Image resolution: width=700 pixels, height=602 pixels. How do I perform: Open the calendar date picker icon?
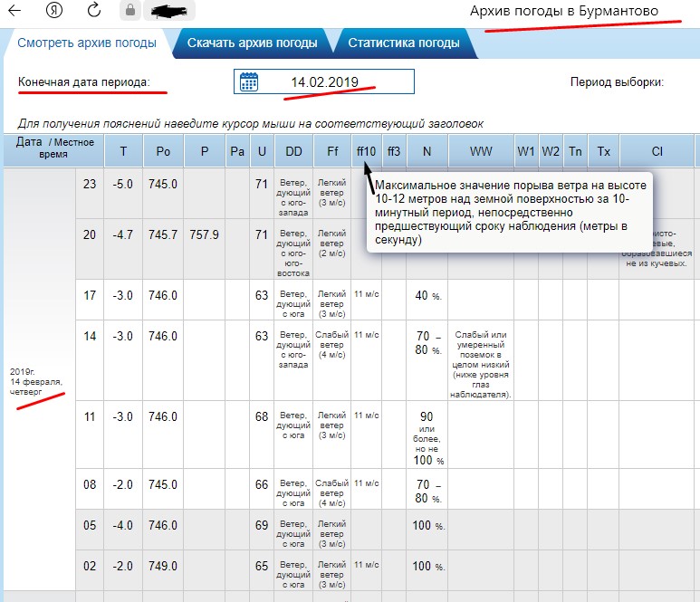coord(249,81)
